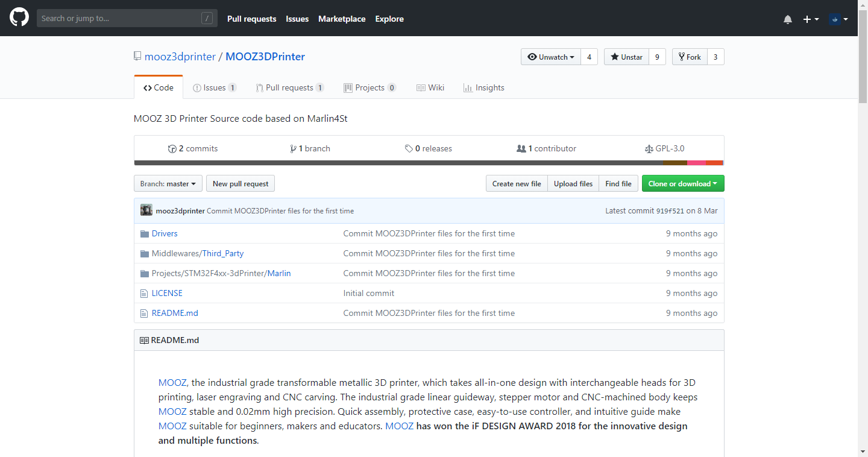The height and width of the screenshot is (457, 868).
Task: Click first MOOZ link in README
Action: [x=172, y=382]
